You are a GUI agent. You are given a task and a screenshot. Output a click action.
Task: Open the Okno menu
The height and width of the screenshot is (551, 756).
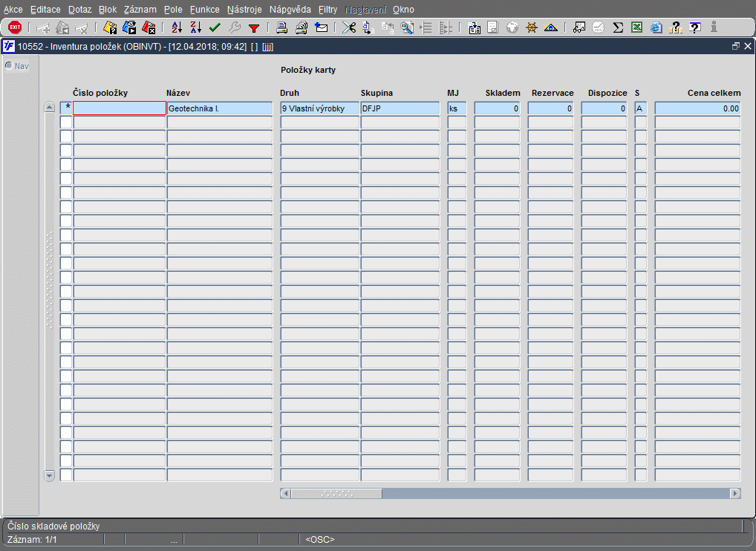pos(403,10)
